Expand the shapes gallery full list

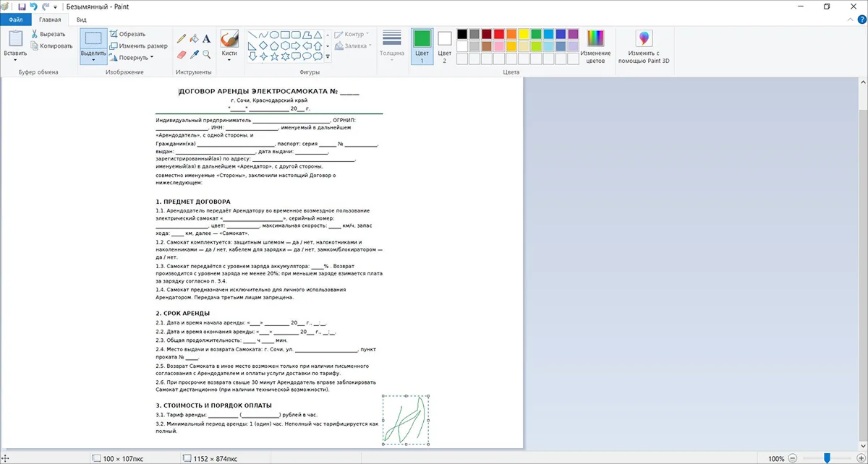pyautogui.click(x=328, y=56)
